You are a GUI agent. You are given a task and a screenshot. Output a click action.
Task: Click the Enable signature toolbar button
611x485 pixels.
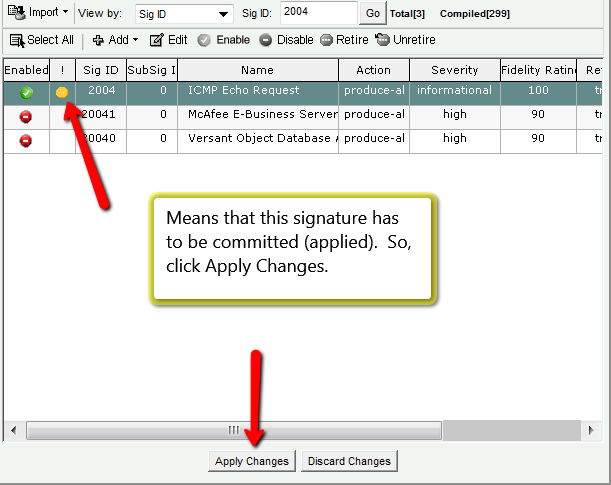(x=223, y=40)
